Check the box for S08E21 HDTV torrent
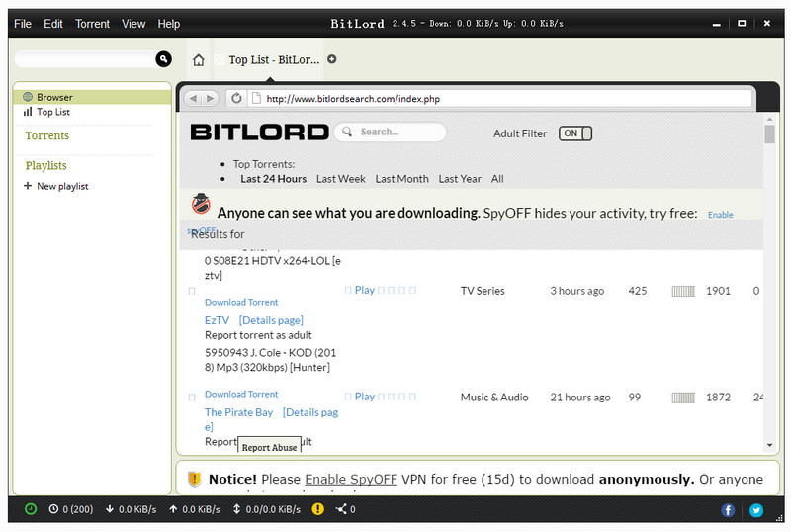Screen dimensions: 791x532 [x=192, y=291]
